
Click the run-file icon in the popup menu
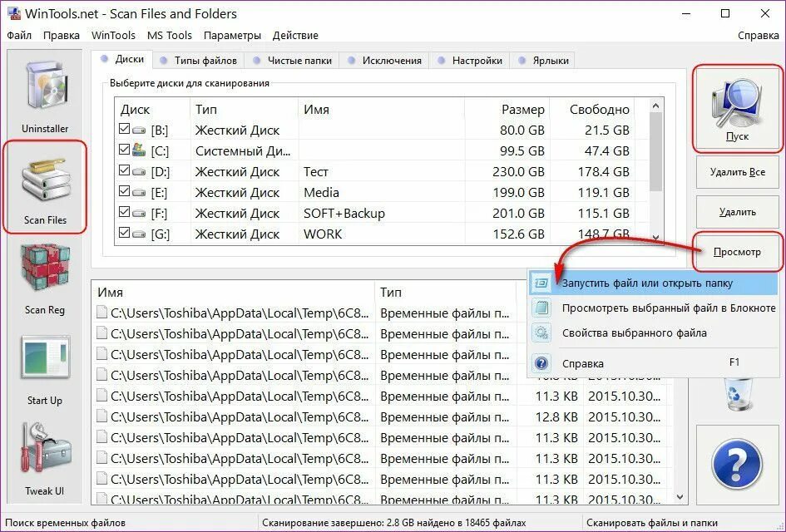541,283
